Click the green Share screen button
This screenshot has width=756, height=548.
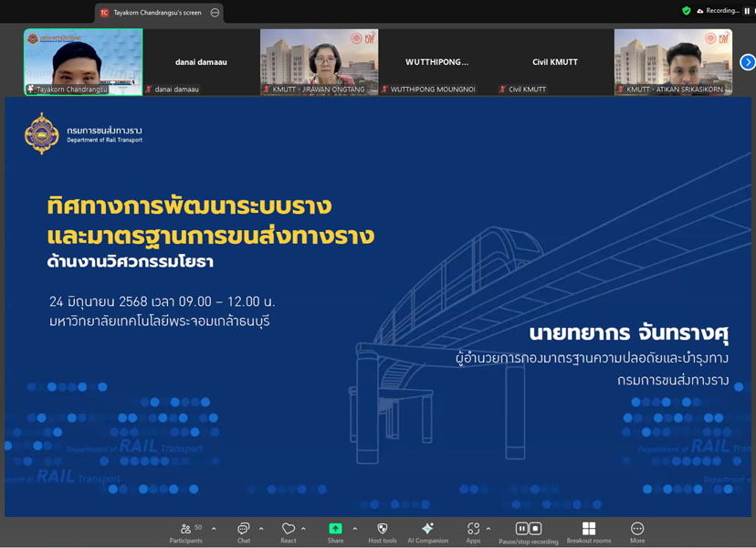tap(335, 529)
